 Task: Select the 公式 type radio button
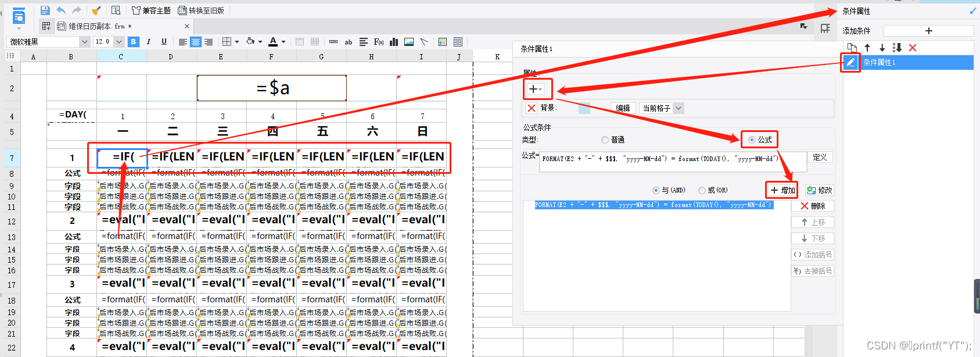(752, 140)
